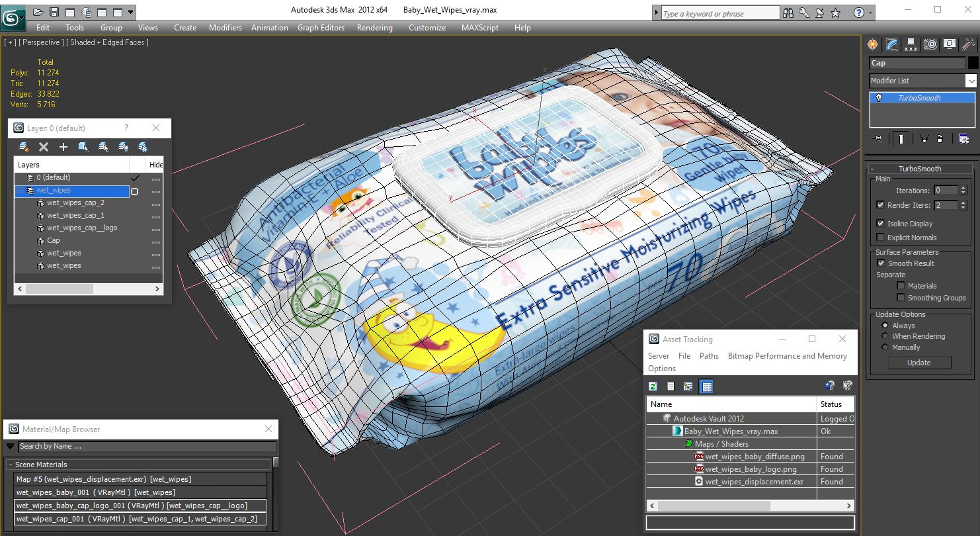Enable the Explicit Normals checkbox
This screenshot has width=980, height=536.
click(880, 238)
